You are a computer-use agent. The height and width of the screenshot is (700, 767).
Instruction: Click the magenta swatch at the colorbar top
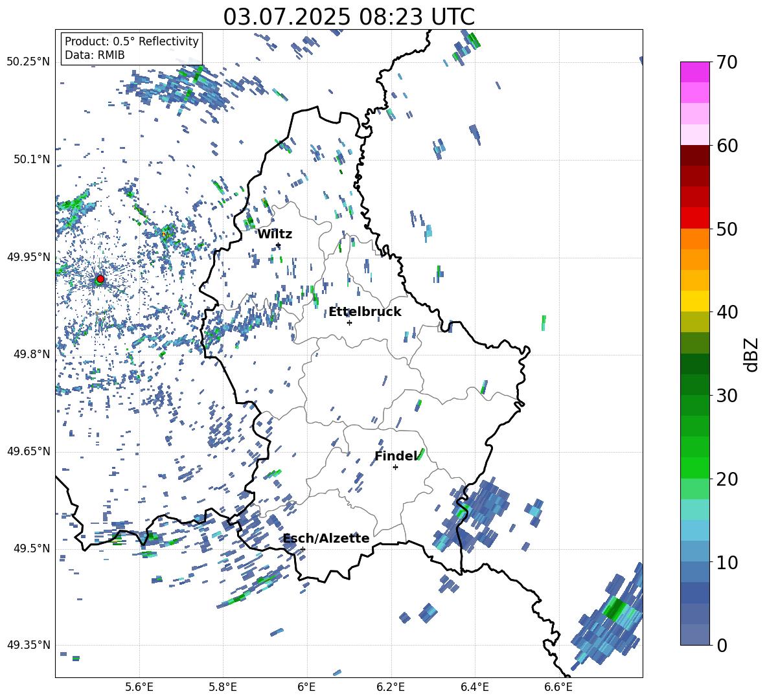(694, 72)
